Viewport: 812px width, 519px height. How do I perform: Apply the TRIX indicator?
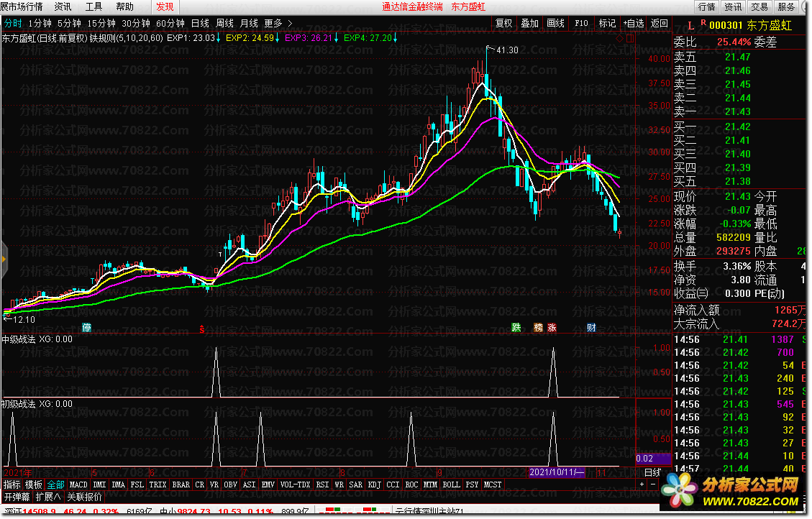pyautogui.click(x=158, y=484)
